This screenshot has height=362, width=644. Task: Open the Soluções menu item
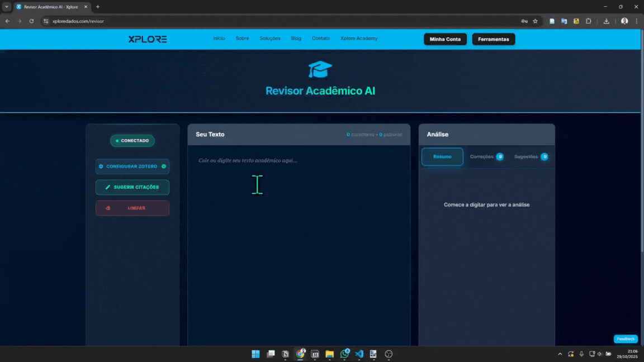point(270,39)
